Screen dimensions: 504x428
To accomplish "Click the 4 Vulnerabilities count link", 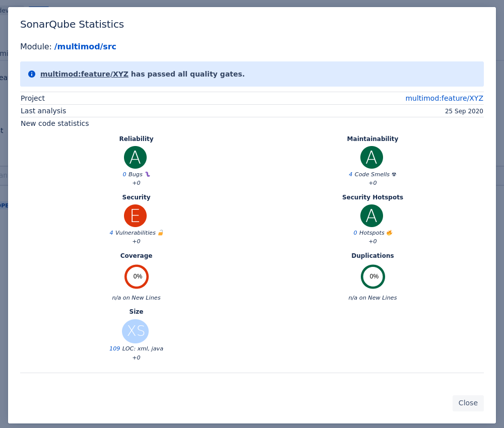I will pyautogui.click(x=111, y=233).
